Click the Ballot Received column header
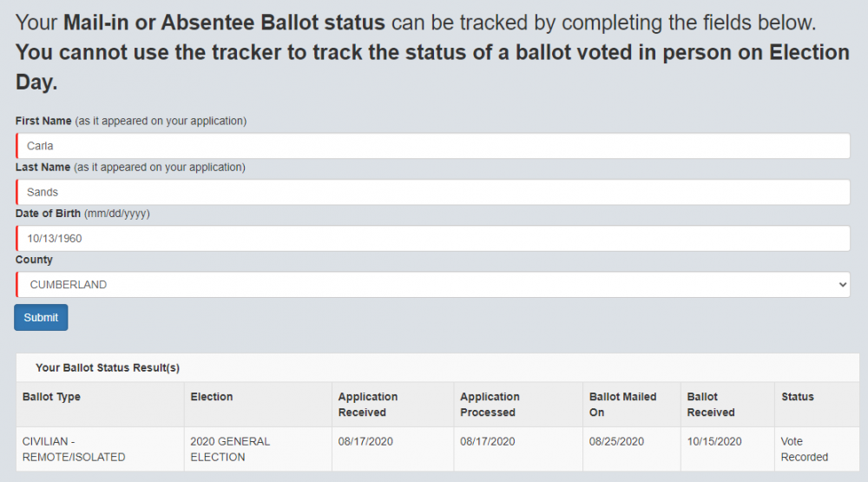 tap(711, 405)
